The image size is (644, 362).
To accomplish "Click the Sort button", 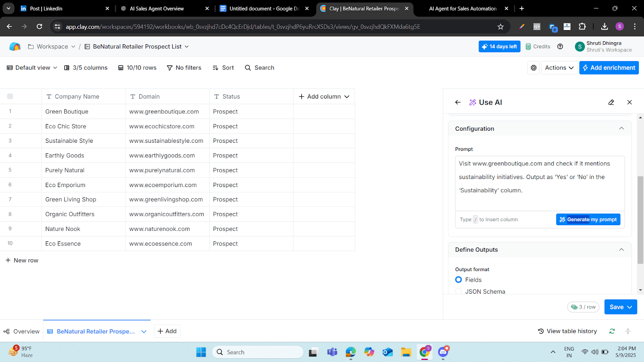I will 223,68.
